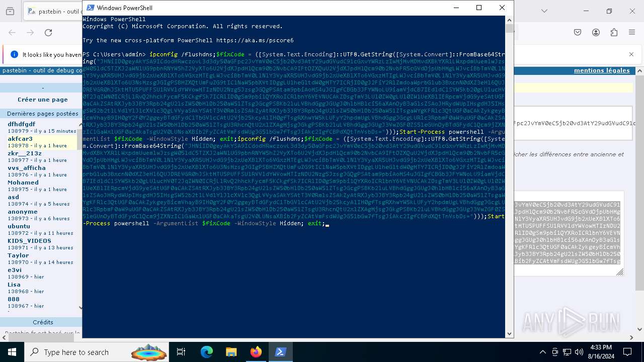This screenshot has width=644, height=362.
Task: Open the asd paste entry
Action: [x=14, y=197]
